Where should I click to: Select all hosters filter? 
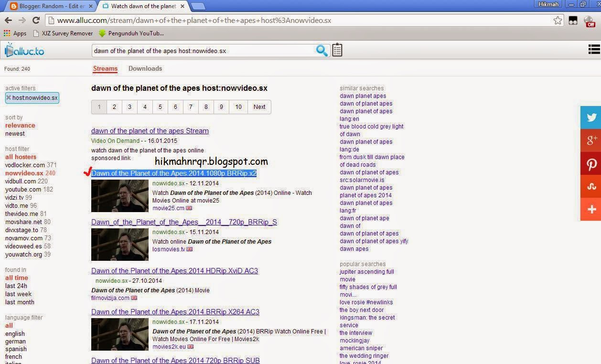(x=21, y=157)
